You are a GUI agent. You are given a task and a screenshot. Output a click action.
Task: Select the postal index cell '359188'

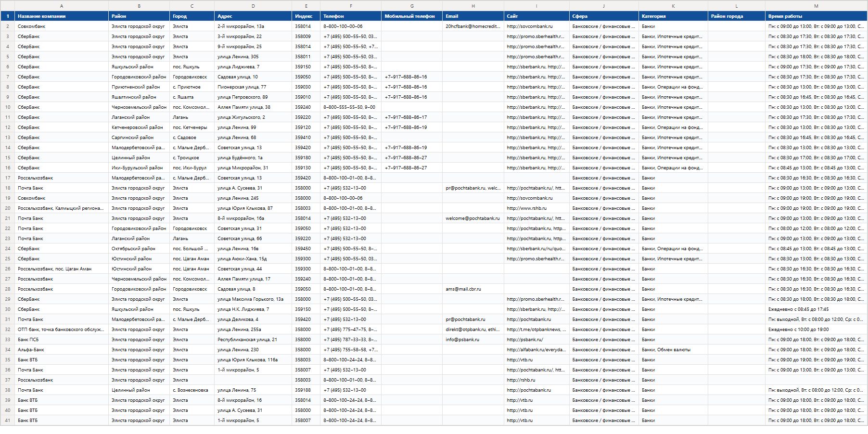[306, 390]
